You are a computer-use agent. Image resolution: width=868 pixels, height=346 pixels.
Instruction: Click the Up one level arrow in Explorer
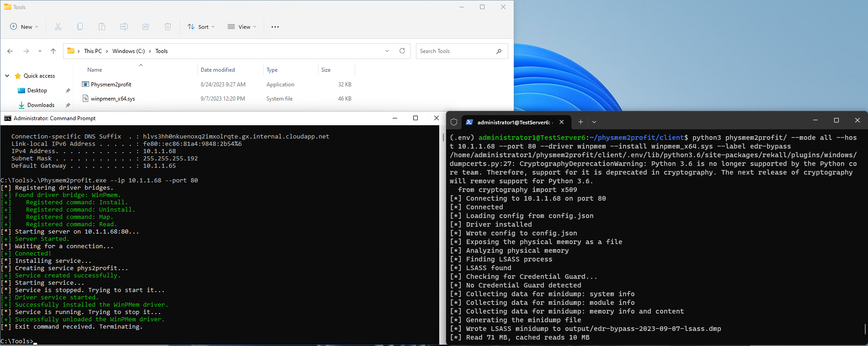point(53,51)
